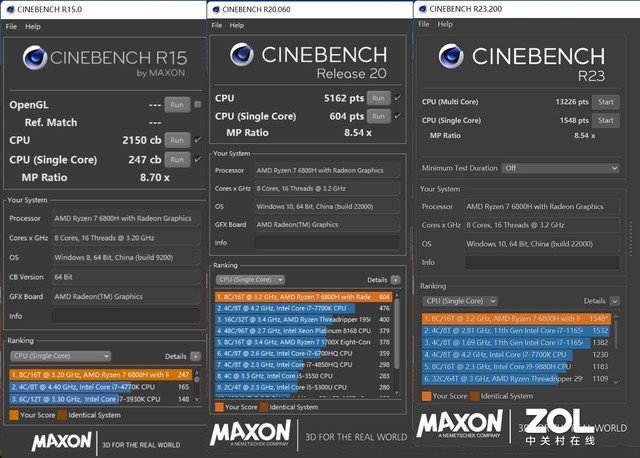Viewport: 640px width, 458px height.
Task: Toggle the OpenGL test checkbox in R15
Action: coord(198,104)
